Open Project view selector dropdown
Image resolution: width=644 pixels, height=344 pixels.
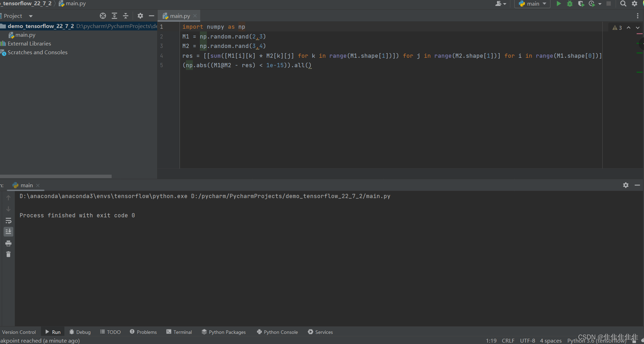(x=18, y=16)
